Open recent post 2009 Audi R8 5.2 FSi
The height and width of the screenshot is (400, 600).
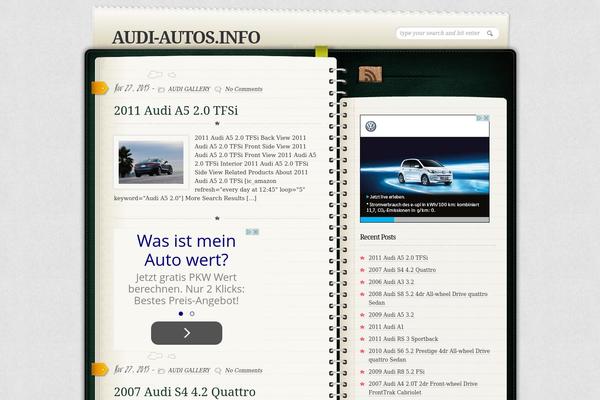(x=396, y=372)
